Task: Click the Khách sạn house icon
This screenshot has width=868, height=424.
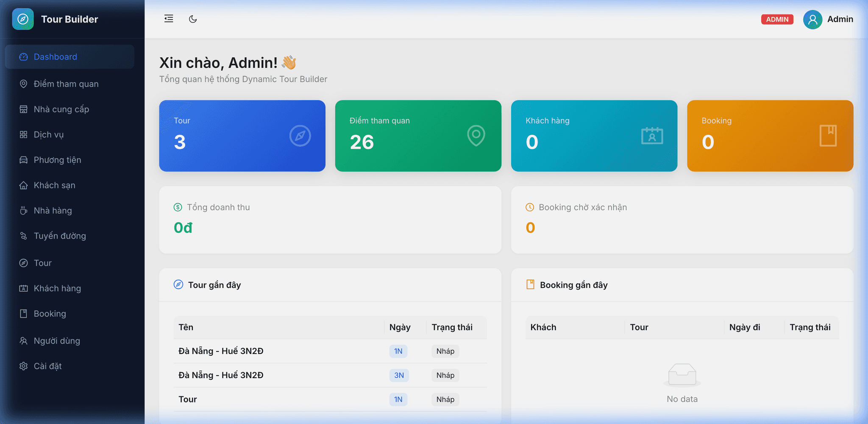Action: pyautogui.click(x=24, y=185)
